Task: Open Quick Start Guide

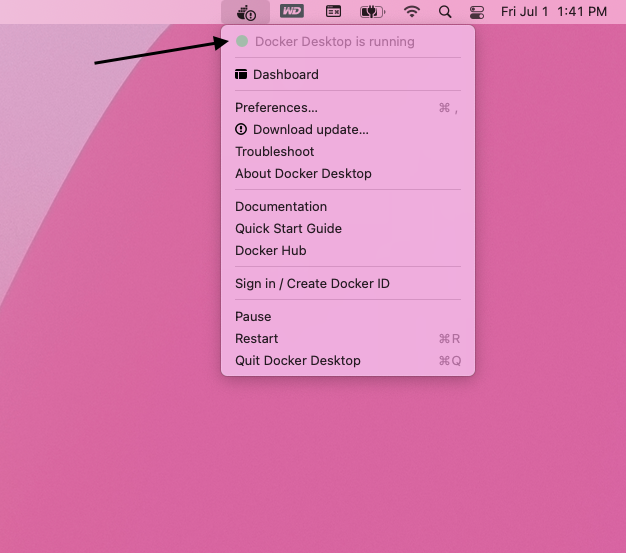Action: click(x=348, y=228)
